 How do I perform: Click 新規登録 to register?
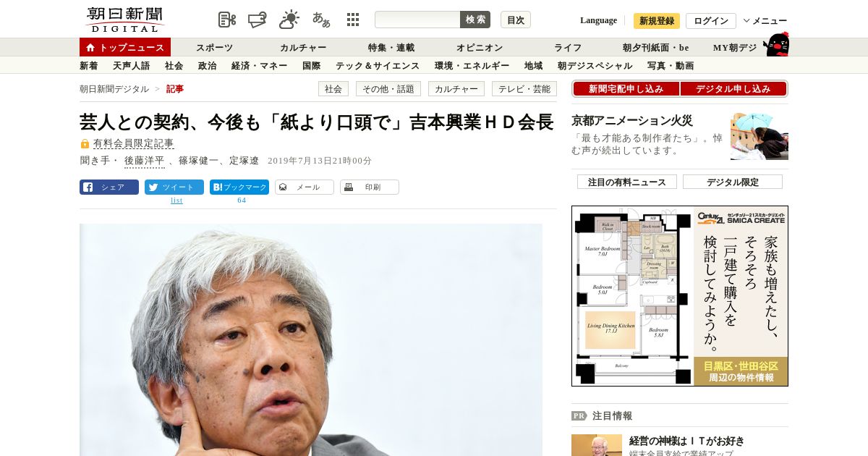(657, 21)
